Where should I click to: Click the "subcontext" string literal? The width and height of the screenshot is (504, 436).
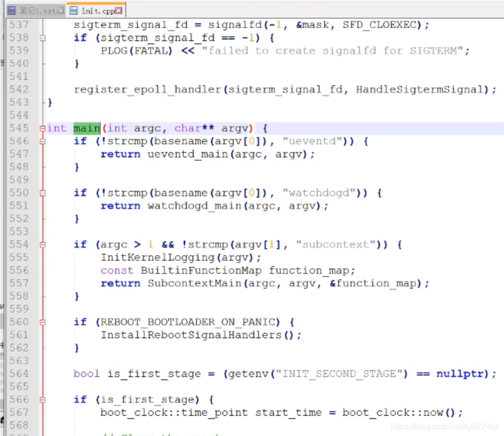[x=336, y=245]
